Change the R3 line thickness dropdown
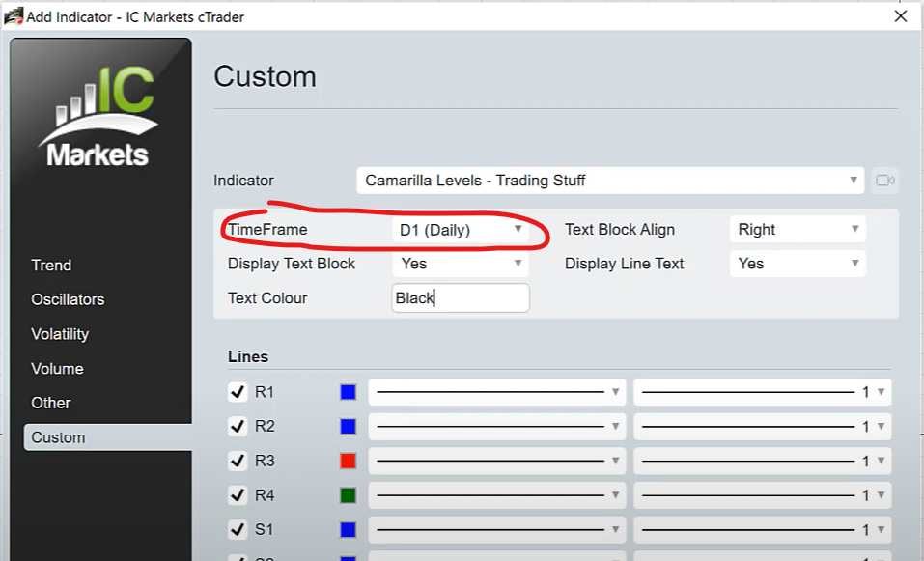The height and width of the screenshot is (561, 924). coord(763,461)
